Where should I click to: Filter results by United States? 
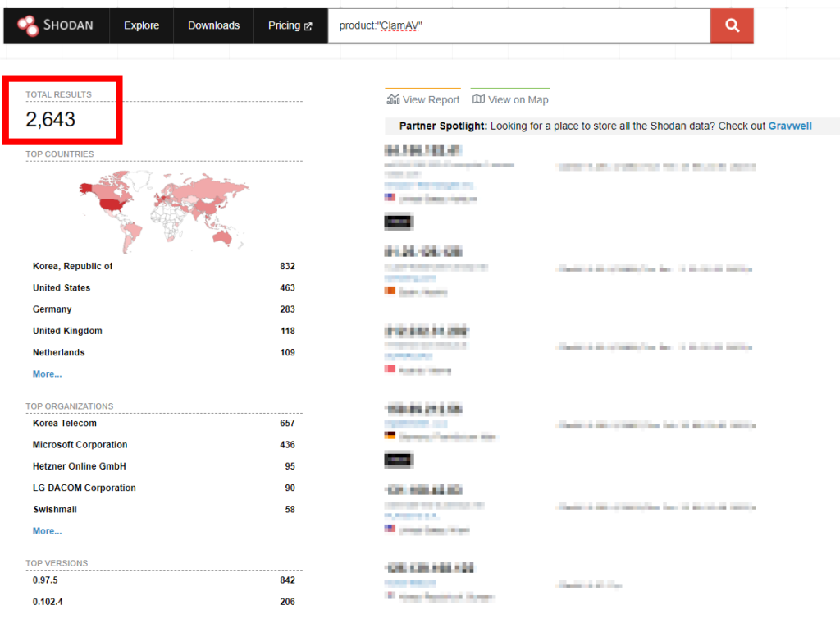(62, 288)
